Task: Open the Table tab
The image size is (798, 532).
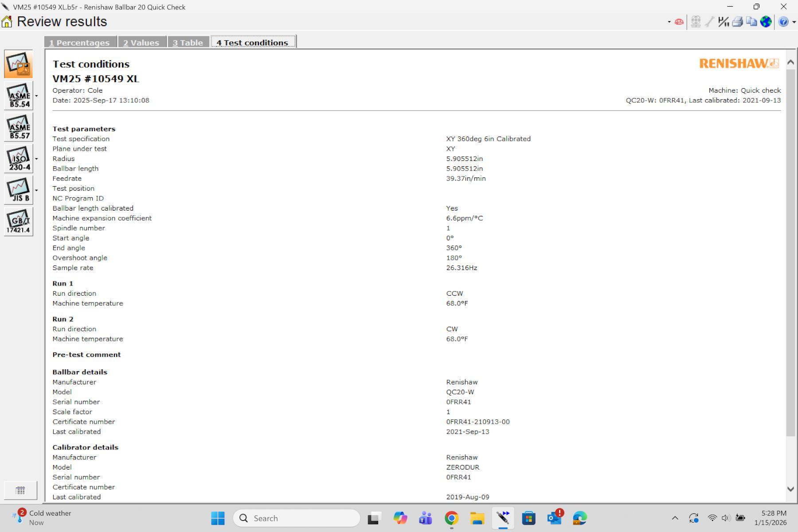Action: 188,43
